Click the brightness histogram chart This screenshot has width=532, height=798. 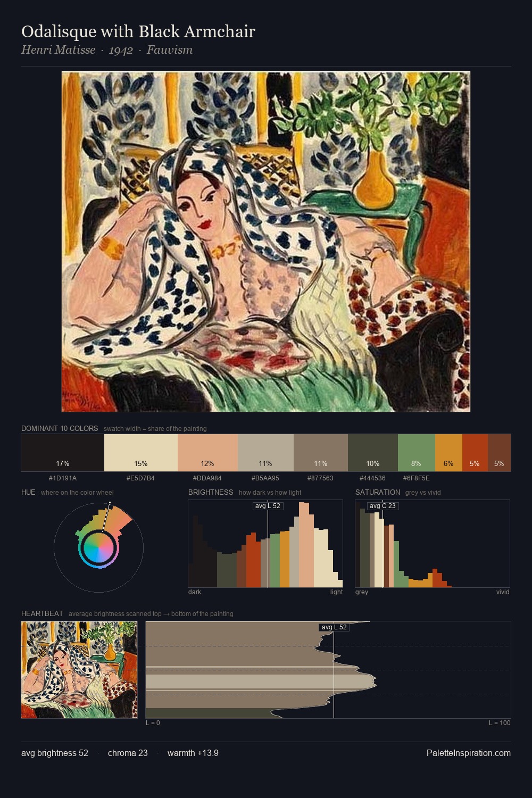coord(265,544)
